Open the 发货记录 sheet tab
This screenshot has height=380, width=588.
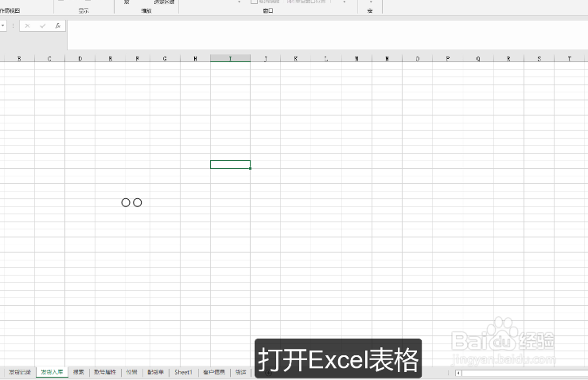click(x=20, y=372)
